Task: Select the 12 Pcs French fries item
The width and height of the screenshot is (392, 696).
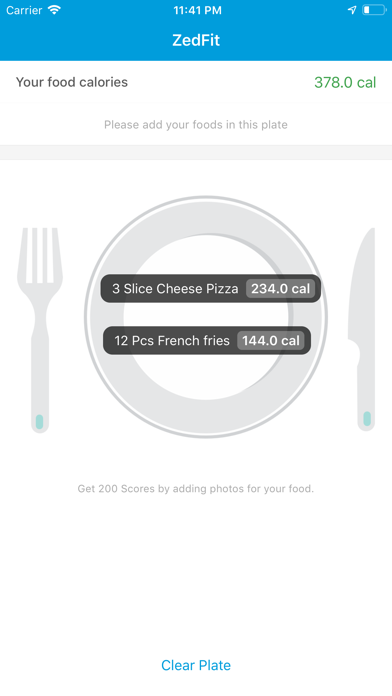Action: pyautogui.click(x=207, y=340)
